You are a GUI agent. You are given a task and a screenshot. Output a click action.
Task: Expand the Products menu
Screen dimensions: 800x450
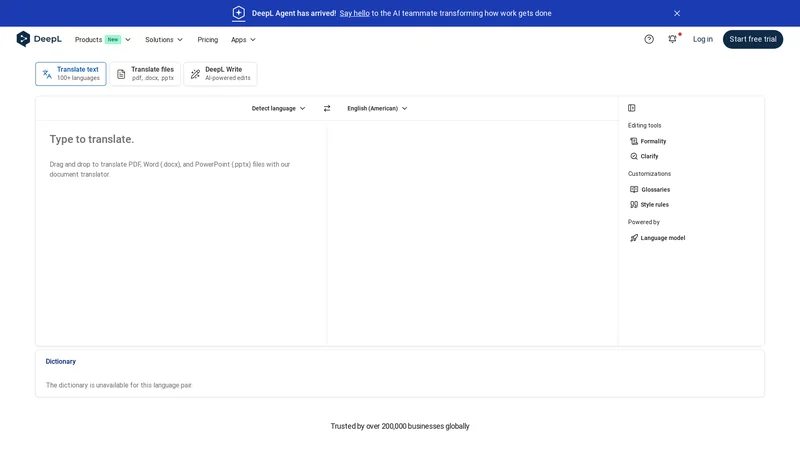tap(103, 40)
